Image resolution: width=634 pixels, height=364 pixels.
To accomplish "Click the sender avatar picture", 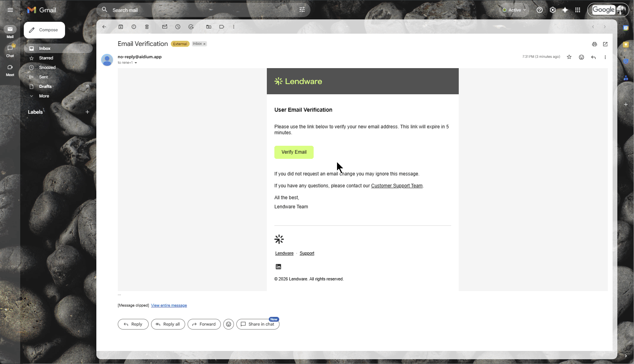I will point(107,60).
